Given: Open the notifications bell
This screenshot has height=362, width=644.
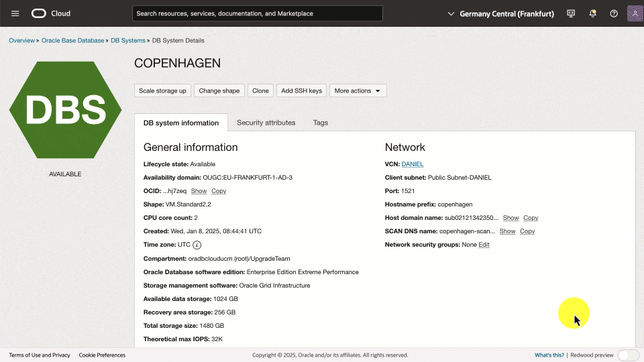Looking at the screenshot, I should coord(592,13).
